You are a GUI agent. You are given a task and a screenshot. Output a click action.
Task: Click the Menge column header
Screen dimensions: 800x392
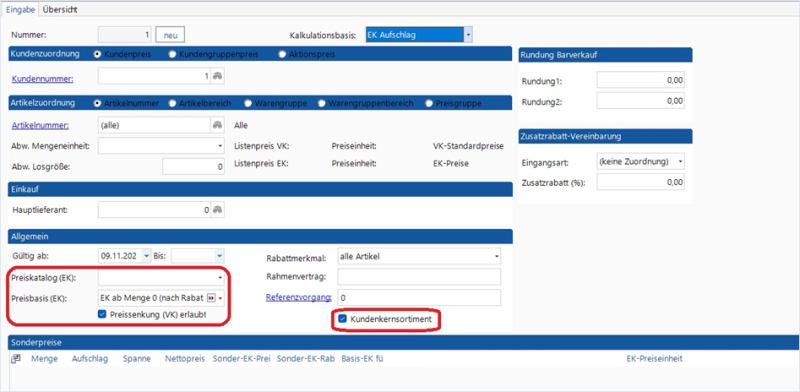pyautogui.click(x=44, y=359)
